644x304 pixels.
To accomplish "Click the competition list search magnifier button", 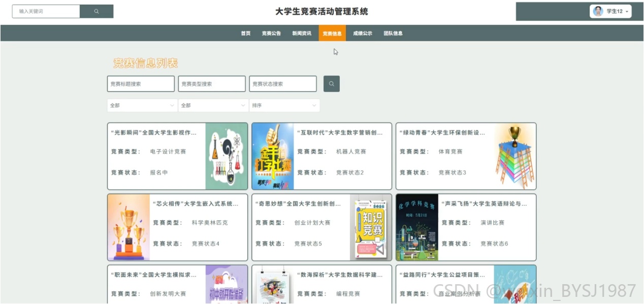I will pos(332,84).
